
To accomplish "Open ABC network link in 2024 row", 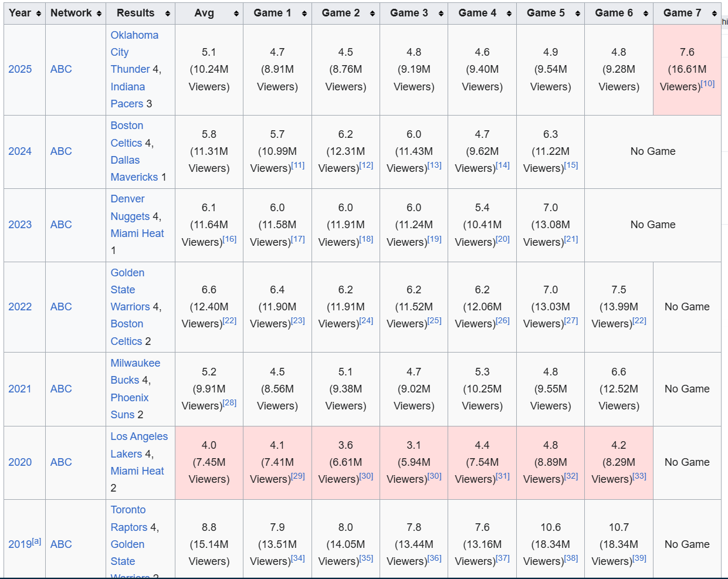I will (x=61, y=151).
